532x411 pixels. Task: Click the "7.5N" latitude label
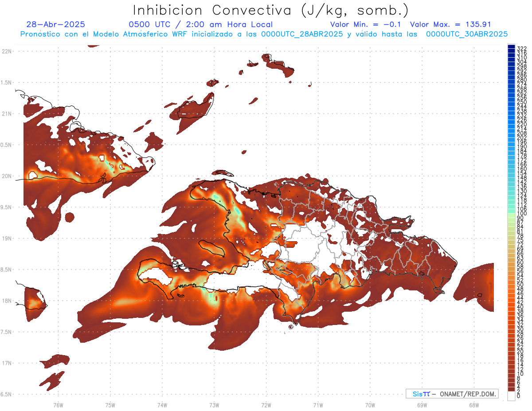(x=7, y=332)
